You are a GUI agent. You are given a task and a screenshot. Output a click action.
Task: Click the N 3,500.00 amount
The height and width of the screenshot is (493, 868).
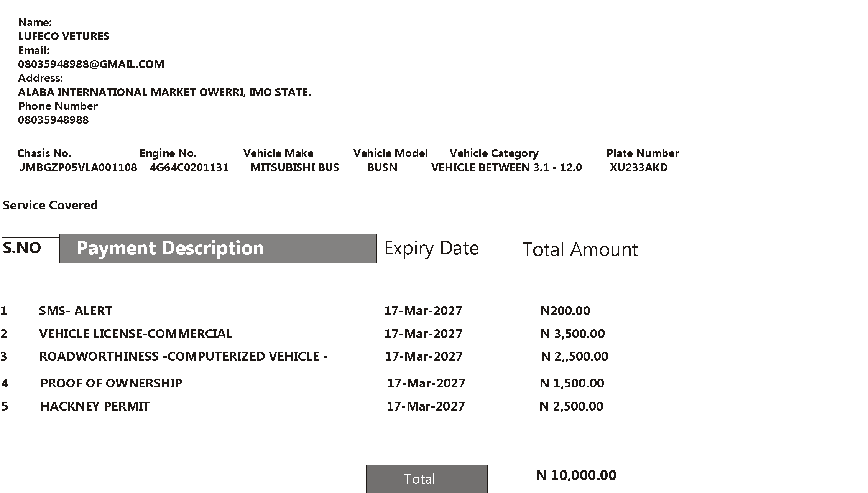573,333
